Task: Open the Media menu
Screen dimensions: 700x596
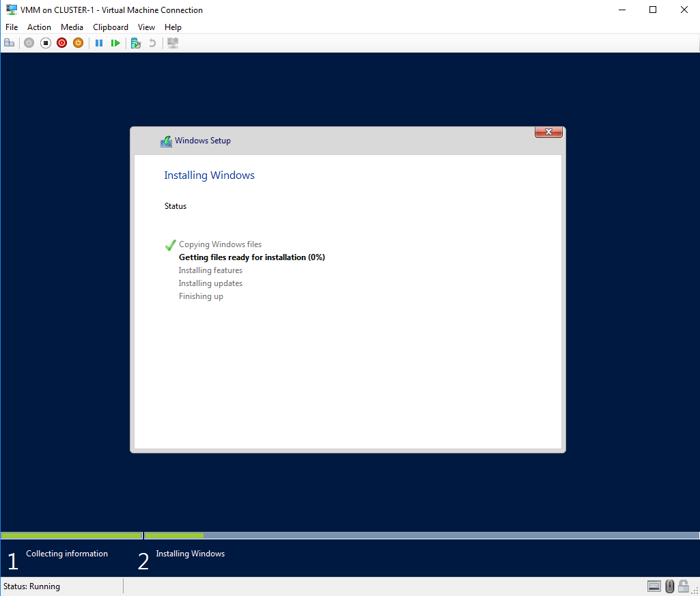Action: coord(72,27)
